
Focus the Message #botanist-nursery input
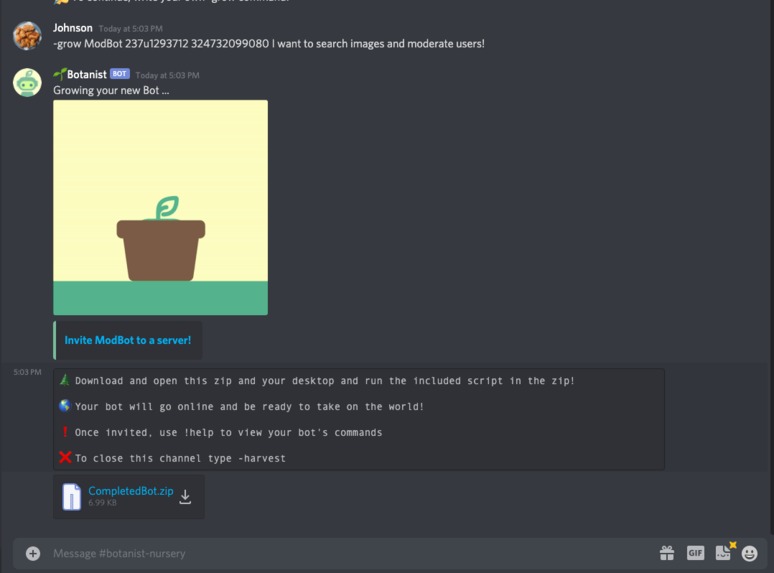[x=346, y=553]
